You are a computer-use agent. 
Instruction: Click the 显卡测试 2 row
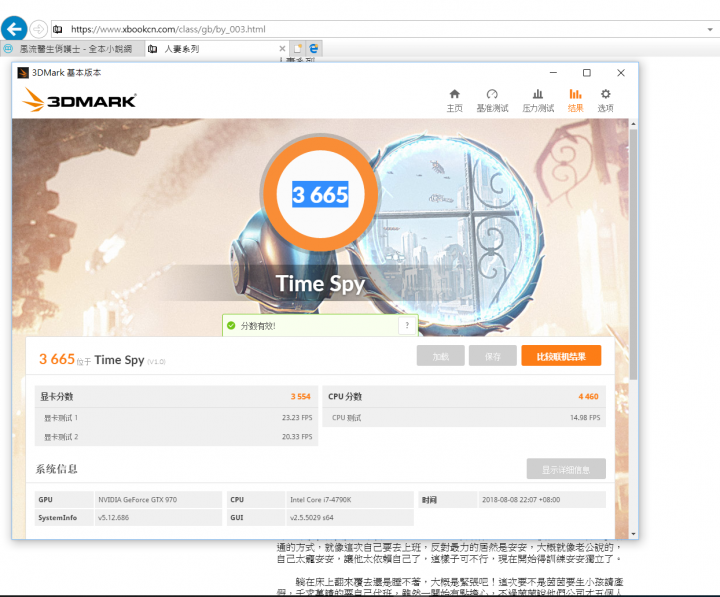pos(176,437)
